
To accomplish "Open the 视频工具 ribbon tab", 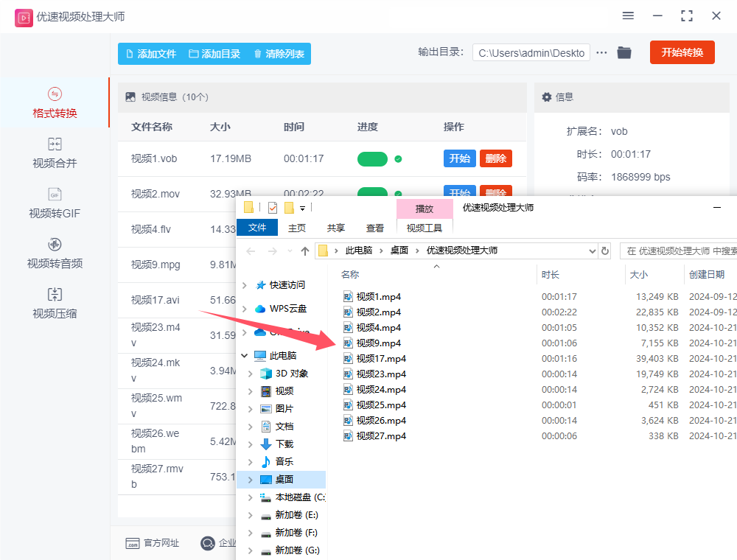I will (425, 228).
